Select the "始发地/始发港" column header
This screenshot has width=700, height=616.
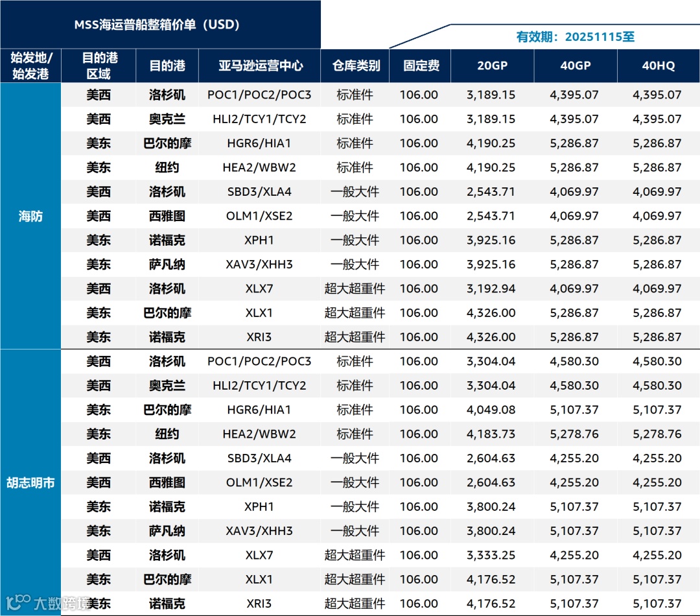coord(31,65)
